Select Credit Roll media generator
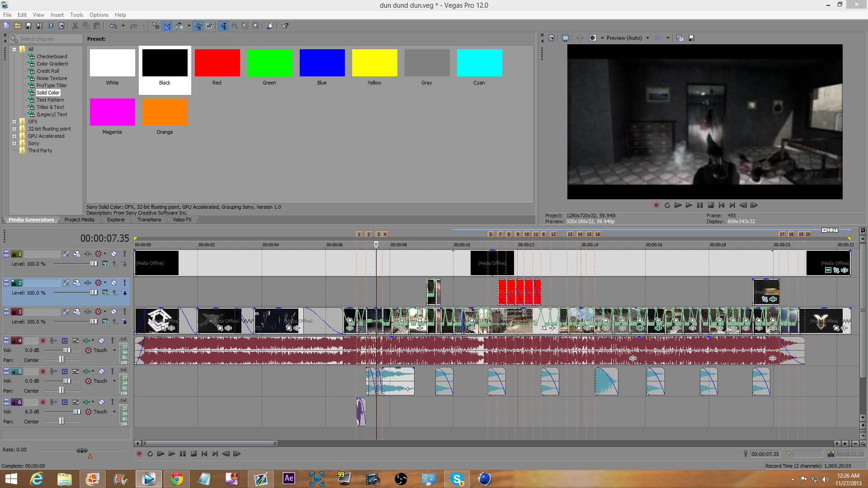Screen dimensions: 868x488 click(47, 71)
